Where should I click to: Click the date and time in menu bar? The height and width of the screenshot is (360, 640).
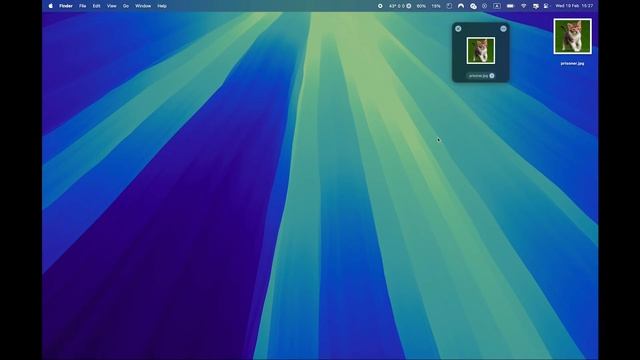point(574,6)
